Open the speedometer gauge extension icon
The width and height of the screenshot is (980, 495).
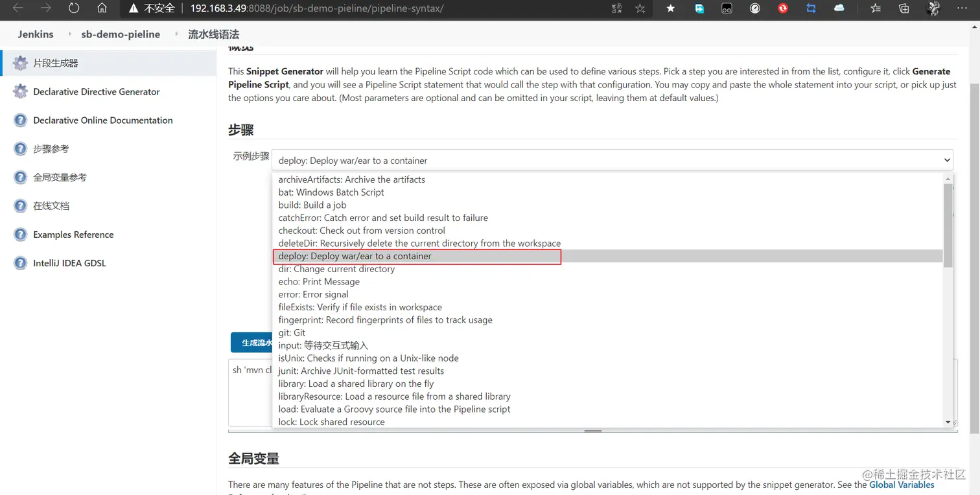pos(755,8)
